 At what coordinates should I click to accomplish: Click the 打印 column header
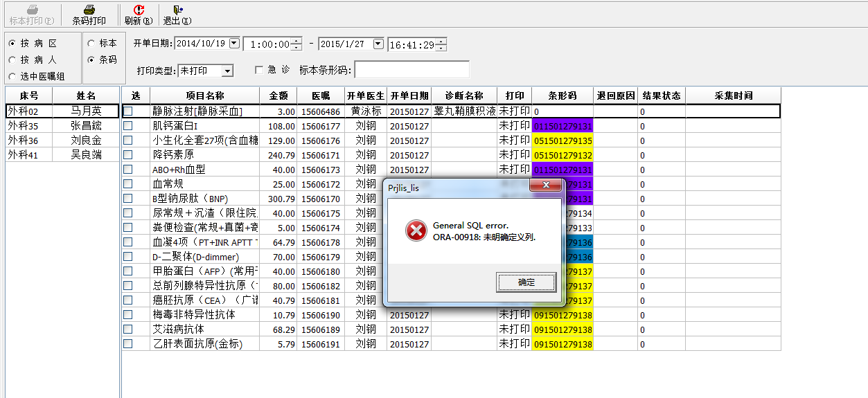point(514,96)
